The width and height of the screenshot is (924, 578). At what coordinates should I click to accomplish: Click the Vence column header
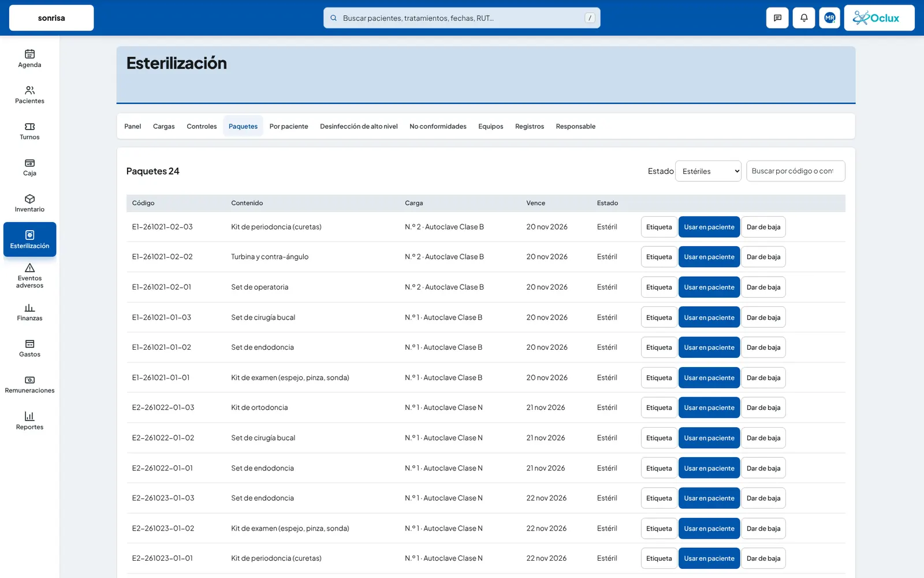[x=535, y=203]
